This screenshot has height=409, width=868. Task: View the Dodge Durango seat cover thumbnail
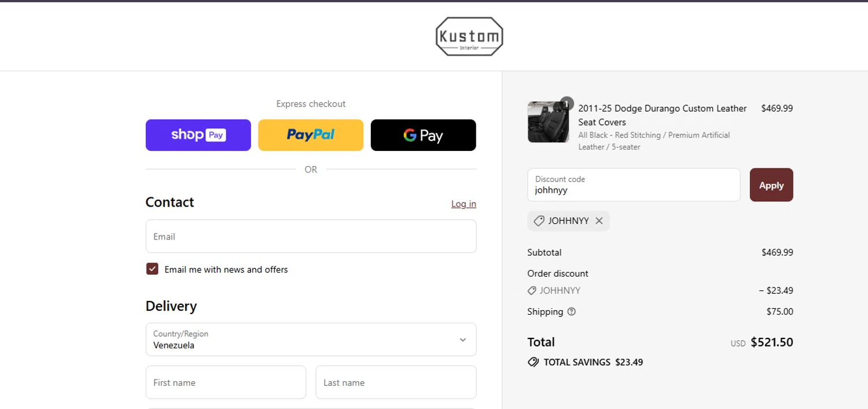[x=548, y=122]
